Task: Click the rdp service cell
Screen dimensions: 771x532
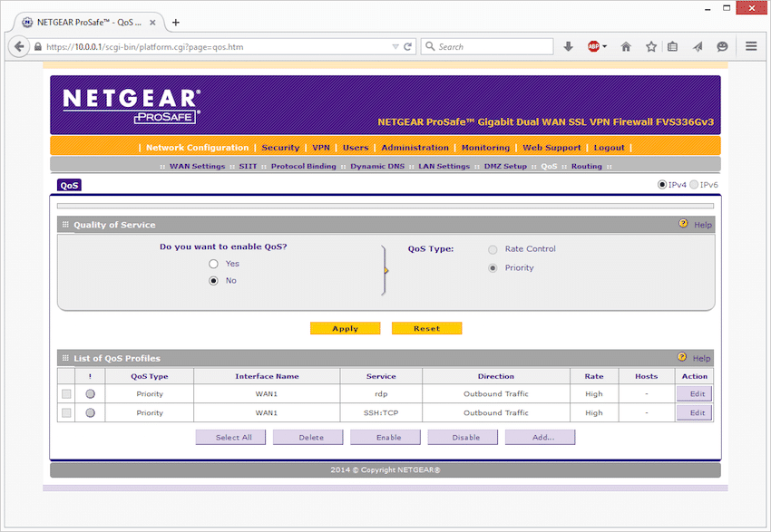Action: 381,394
